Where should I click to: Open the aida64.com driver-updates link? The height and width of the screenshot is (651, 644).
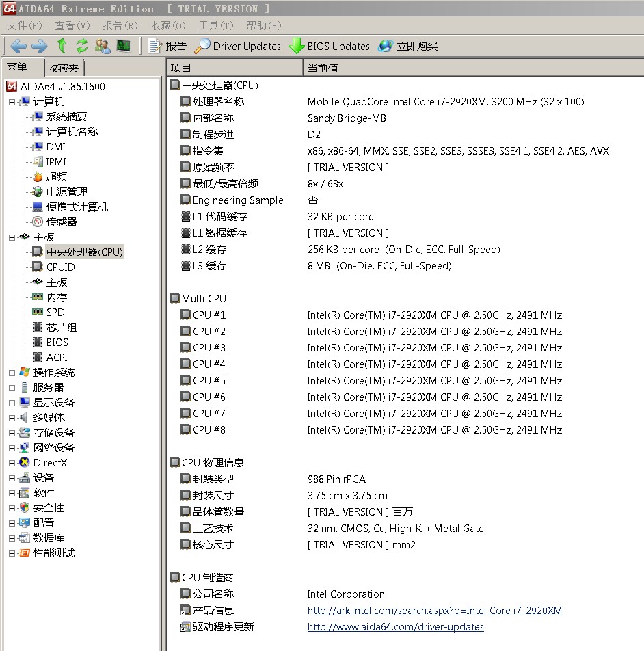(395, 627)
